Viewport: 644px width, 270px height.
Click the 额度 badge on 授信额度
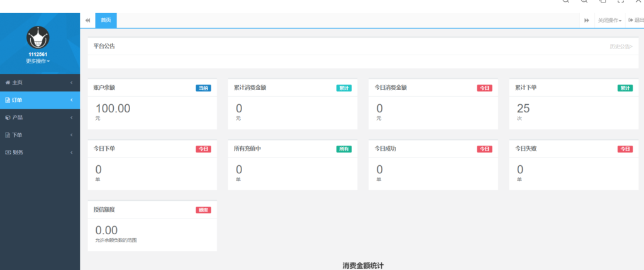[203, 210]
